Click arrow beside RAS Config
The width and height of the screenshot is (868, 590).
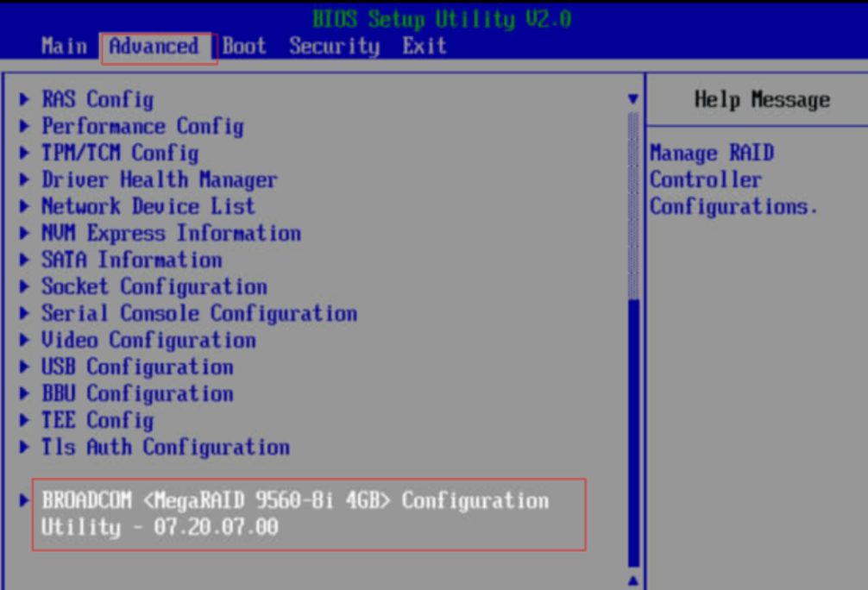point(24,99)
